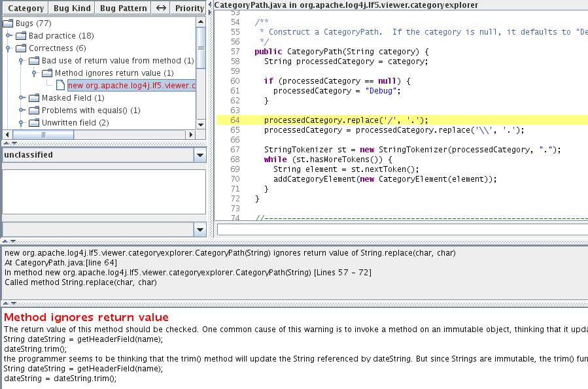This screenshot has width=588, height=389.
Task: Click the Unwritten field folder icon
Action: tap(34, 122)
